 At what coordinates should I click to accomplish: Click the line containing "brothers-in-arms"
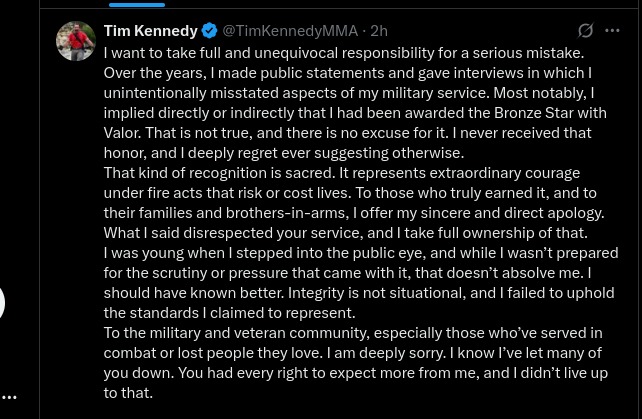pos(354,213)
